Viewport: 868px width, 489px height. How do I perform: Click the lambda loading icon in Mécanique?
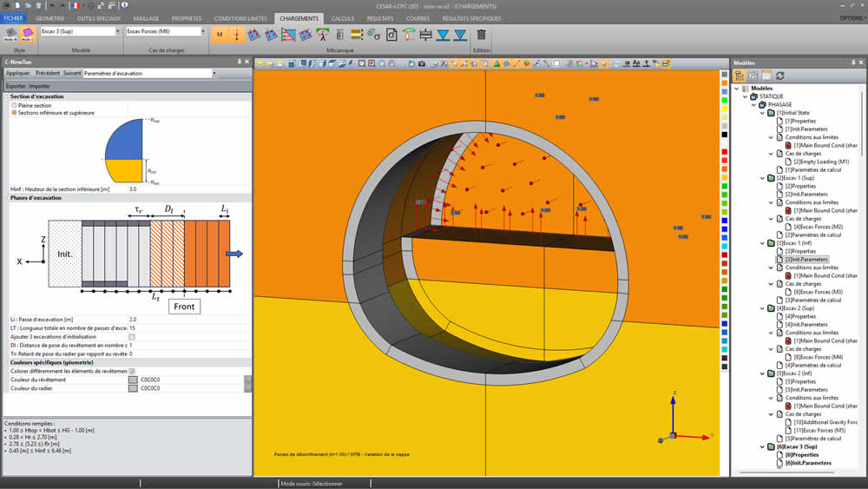(x=322, y=35)
